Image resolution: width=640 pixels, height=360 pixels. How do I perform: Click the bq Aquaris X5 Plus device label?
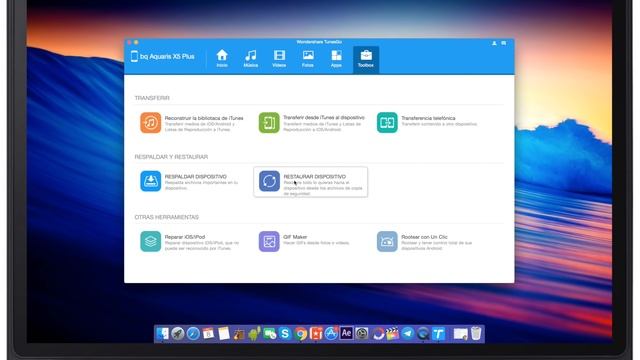tap(162, 56)
